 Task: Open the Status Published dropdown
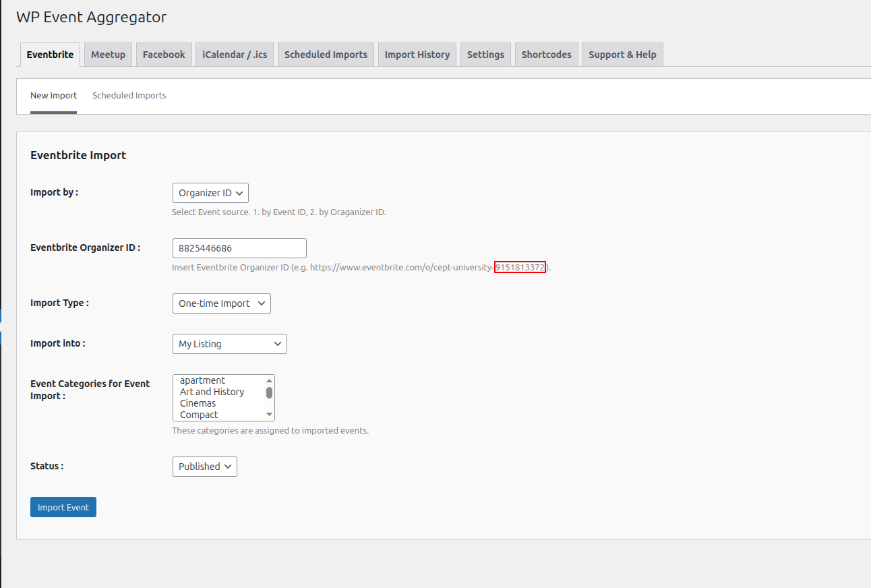[x=204, y=467]
